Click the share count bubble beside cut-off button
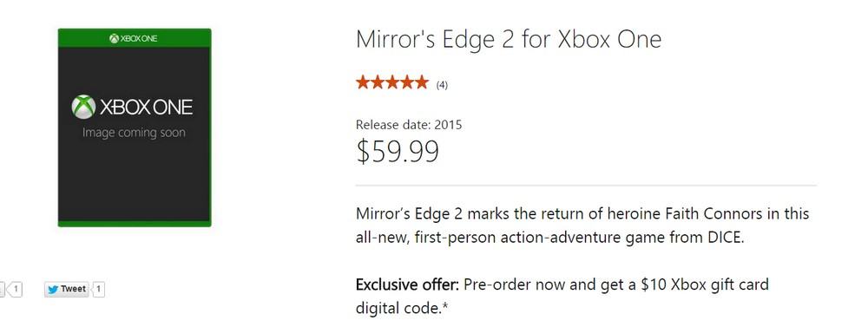This screenshot has height=327, width=868. click(15, 290)
